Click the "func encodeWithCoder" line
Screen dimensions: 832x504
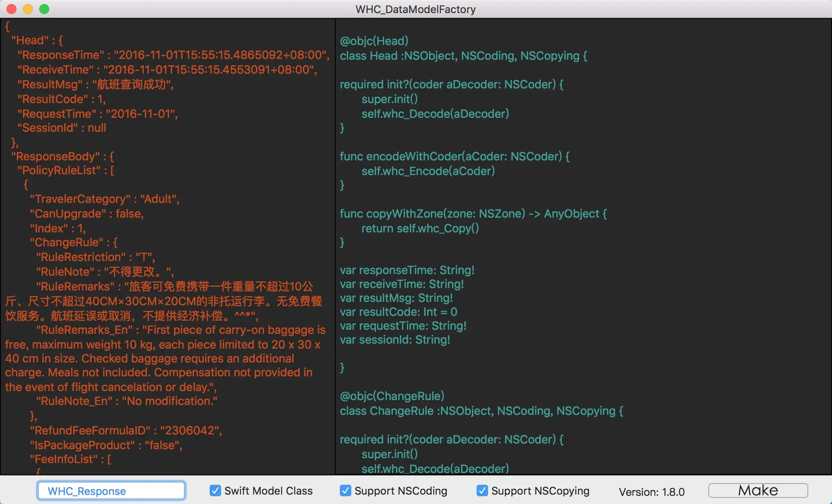(x=454, y=156)
